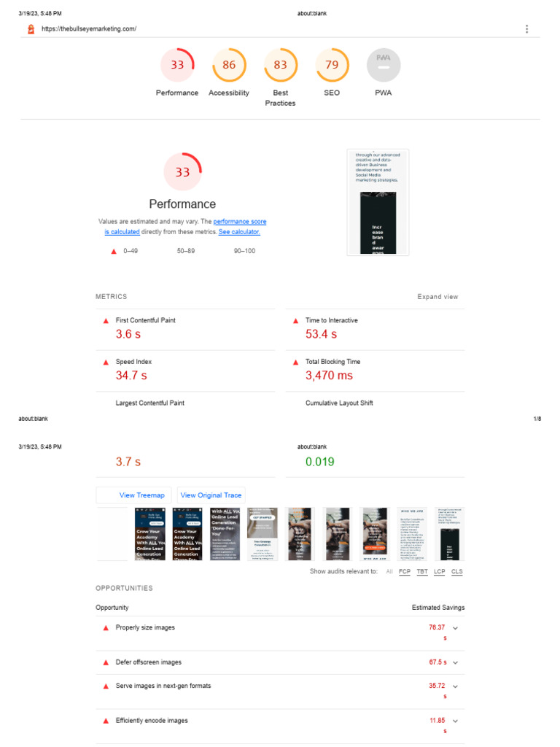Filter audits relevant to FCP

[404, 572]
